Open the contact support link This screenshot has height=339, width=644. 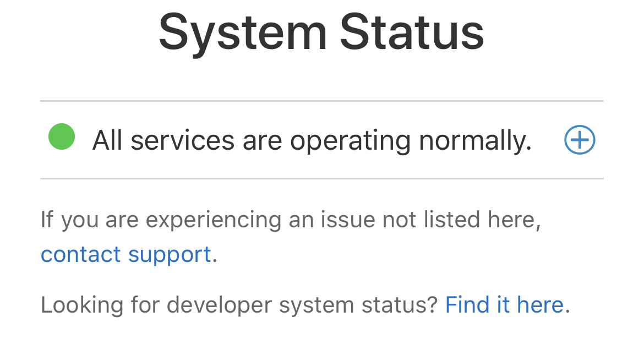(126, 254)
